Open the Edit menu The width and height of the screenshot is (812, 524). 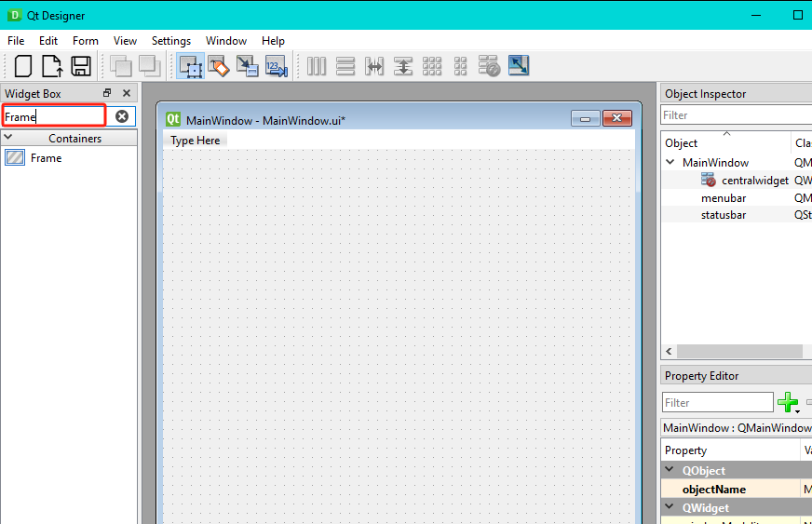click(x=48, y=41)
